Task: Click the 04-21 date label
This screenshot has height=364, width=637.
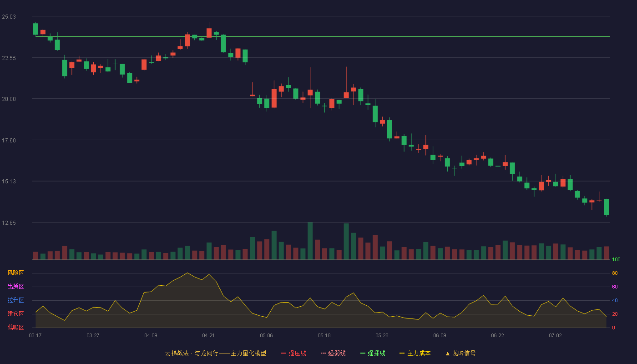Action: [x=208, y=335]
